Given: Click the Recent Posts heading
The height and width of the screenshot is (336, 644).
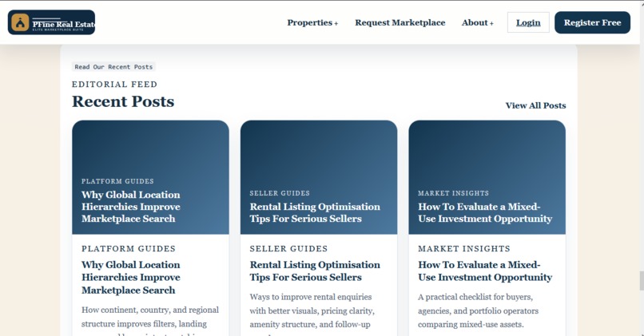Looking at the screenshot, I should [x=123, y=101].
